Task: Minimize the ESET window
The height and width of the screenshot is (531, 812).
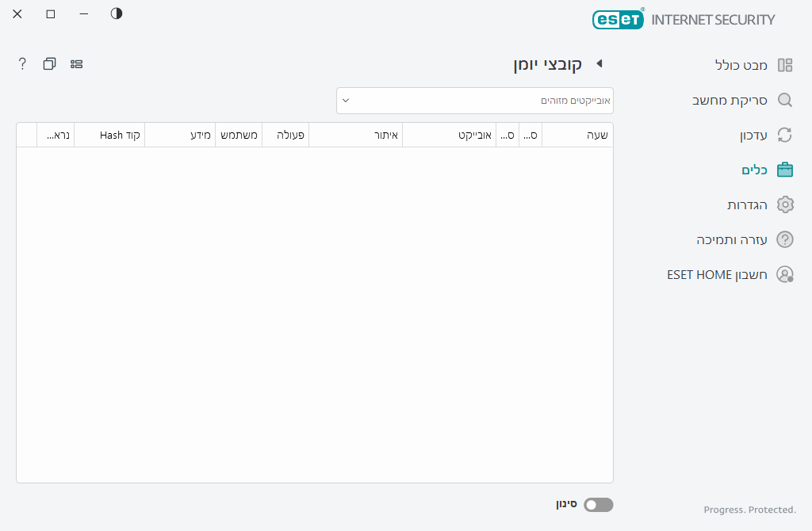Action: (84, 13)
